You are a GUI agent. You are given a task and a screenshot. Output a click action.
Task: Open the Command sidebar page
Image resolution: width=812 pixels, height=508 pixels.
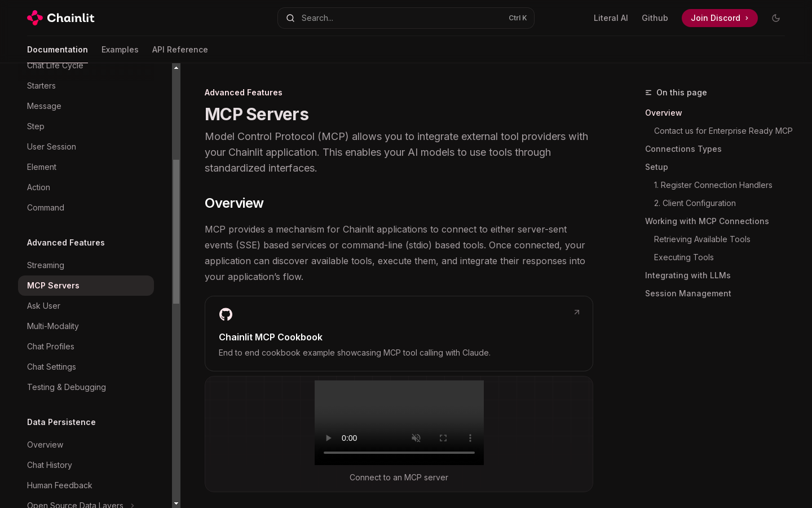click(x=86, y=208)
